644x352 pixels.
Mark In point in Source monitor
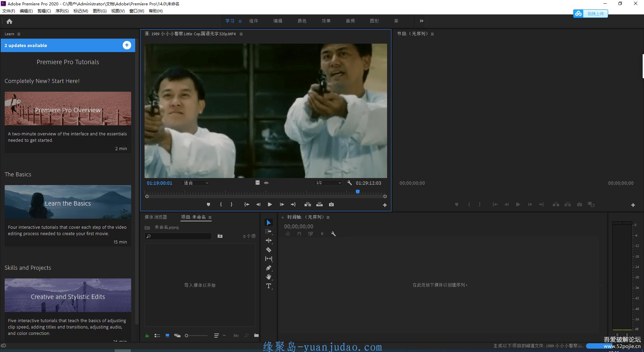pyautogui.click(x=221, y=205)
